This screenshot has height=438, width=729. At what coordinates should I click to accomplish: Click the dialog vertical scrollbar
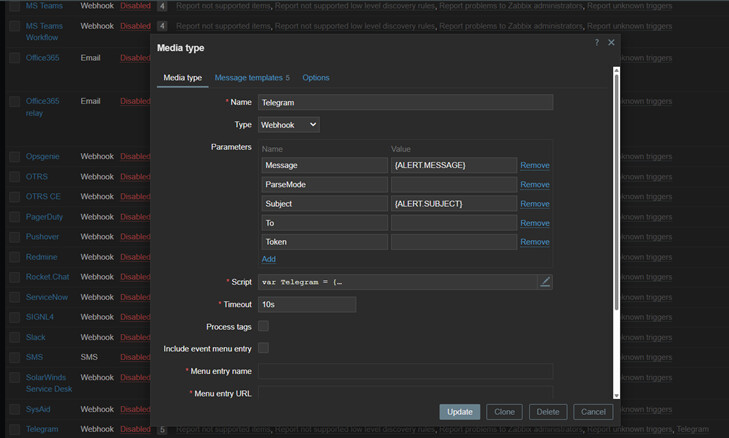click(616, 192)
